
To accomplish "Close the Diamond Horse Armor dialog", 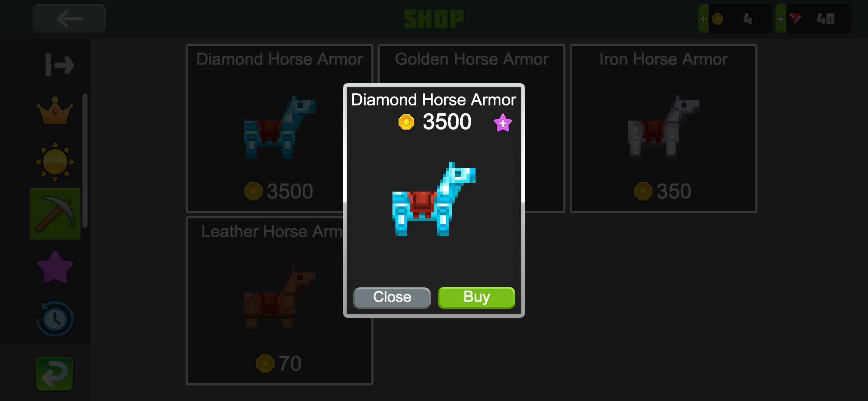I will pos(392,297).
